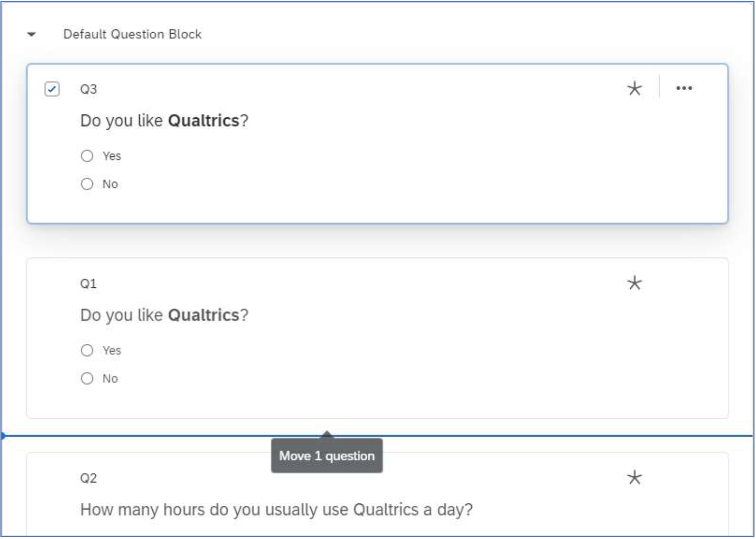Select the Yes radio button in Q3
This screenshot has height=539, width=756.
point(87,156)
